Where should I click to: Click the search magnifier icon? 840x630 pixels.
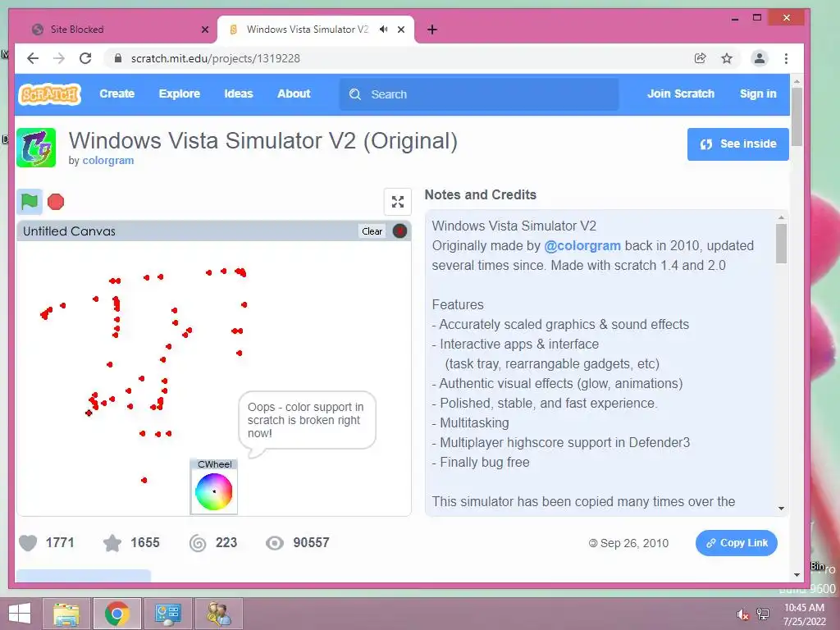coord(354,94)
